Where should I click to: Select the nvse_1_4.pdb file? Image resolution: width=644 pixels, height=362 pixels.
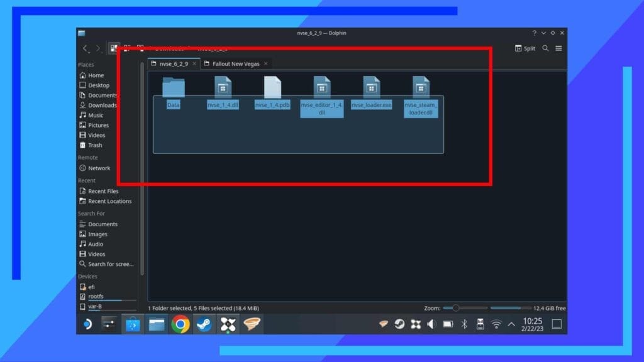pos(272,93)
